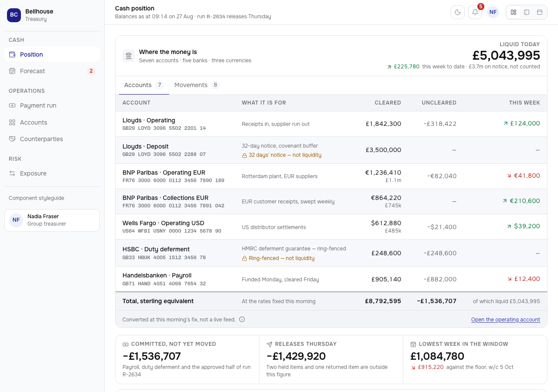The width and height of the screenshot is (558, 392).
Task: Click the Lloyds Deposit cleared £3,500,000
Action: [x=383, y=150]
